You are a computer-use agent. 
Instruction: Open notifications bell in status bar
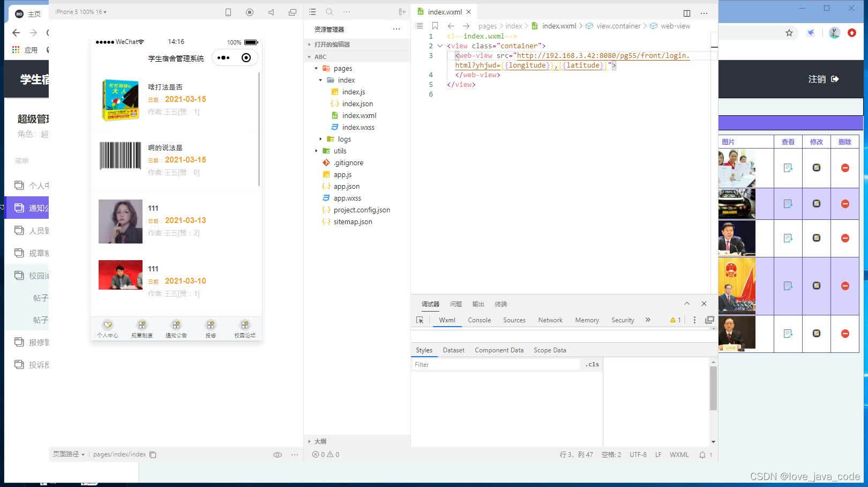[702, 455]
